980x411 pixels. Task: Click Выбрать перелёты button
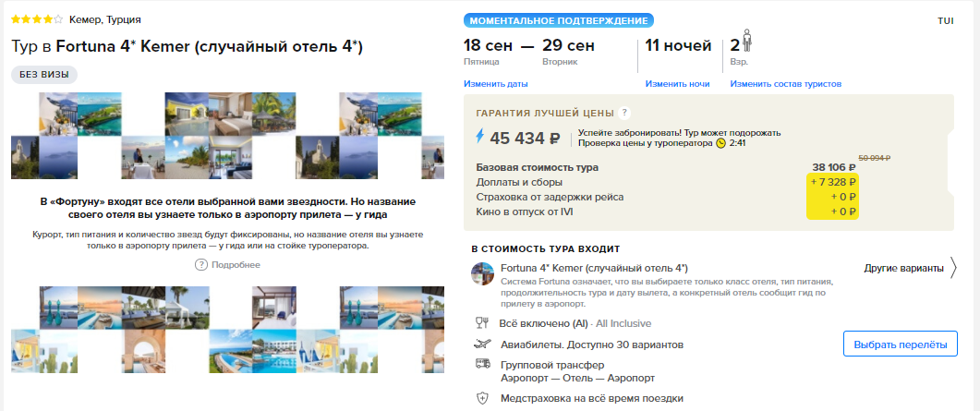(x=900, y=345)
